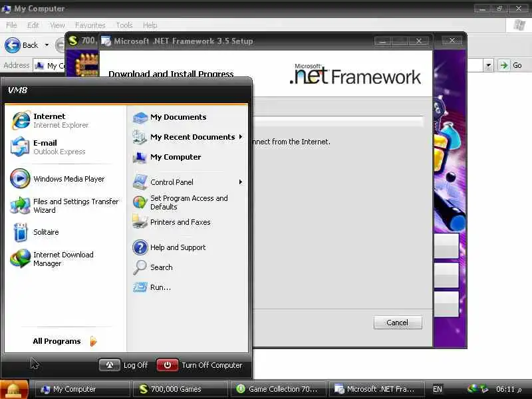532x399 pixels.
Task: Switch to Microsoft .NET Fra... taskbar button
Action: pyautogui.click(x=376, y=389)
